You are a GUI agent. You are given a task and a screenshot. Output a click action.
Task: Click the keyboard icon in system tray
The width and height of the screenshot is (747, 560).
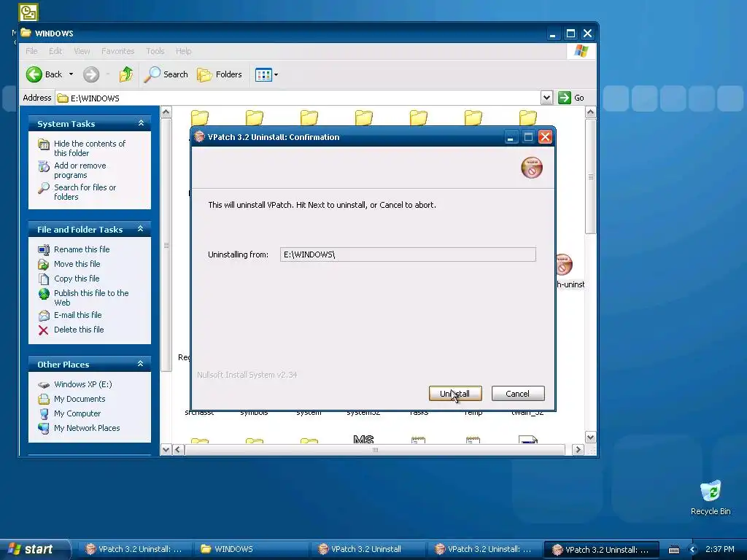pos(673,550)
